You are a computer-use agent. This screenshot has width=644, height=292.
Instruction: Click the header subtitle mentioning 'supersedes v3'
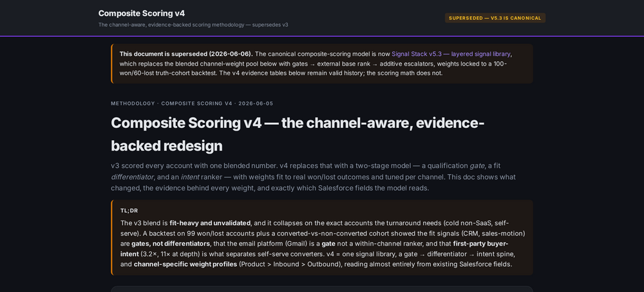point(193,24)
